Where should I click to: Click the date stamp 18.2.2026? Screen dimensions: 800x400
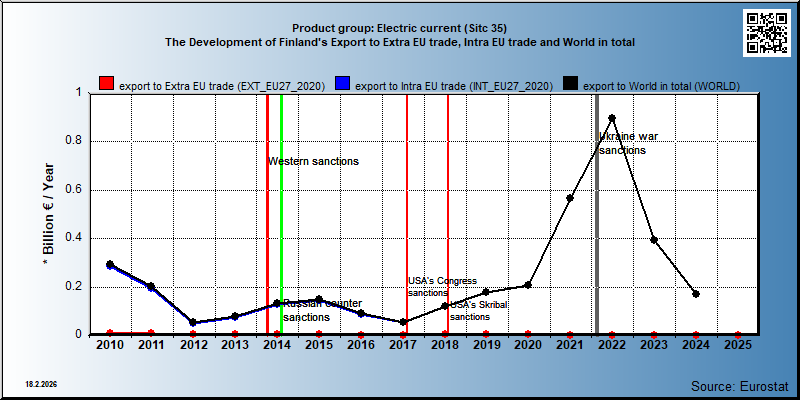click(41, 384)
